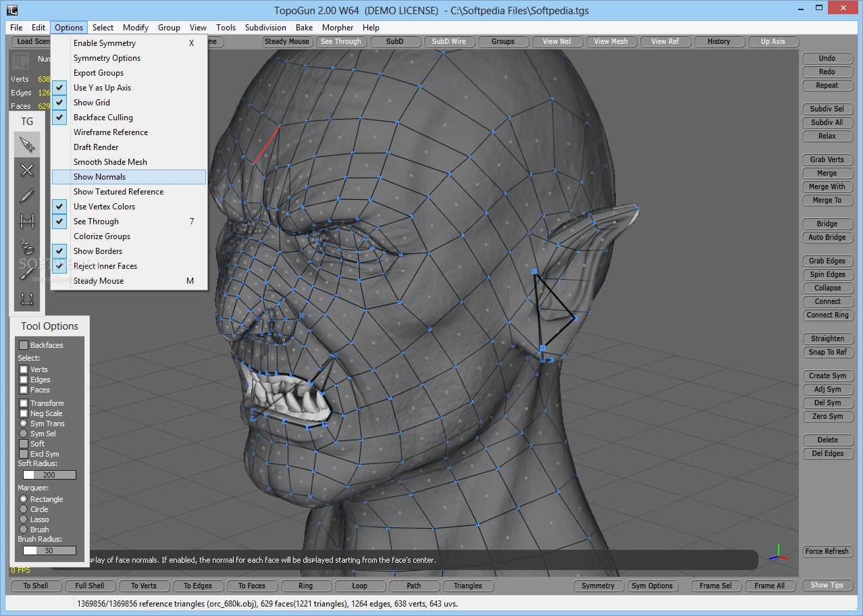This screenshot has height=616, width=863.
Task: Adjust the Soft Radius slider
Action: tap(49, 475)
